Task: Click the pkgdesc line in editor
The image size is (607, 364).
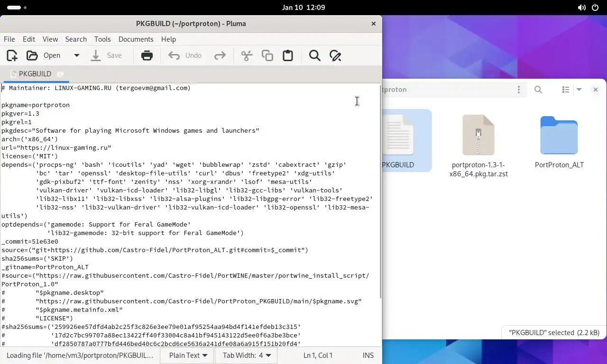Action: [130, 130]
